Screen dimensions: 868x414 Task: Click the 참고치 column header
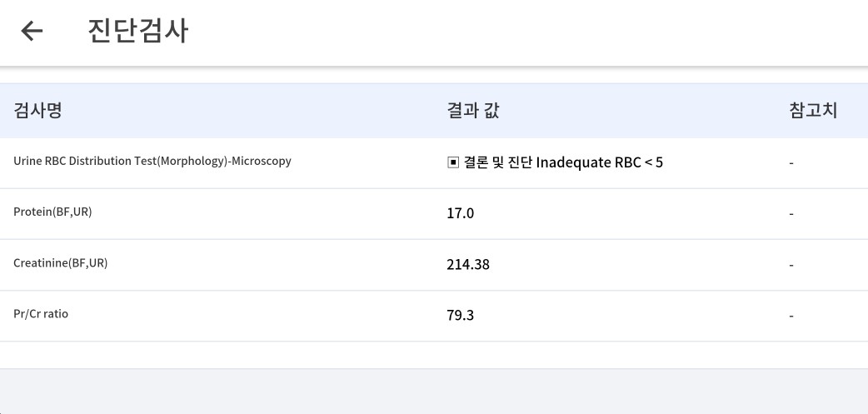point(813,111)
